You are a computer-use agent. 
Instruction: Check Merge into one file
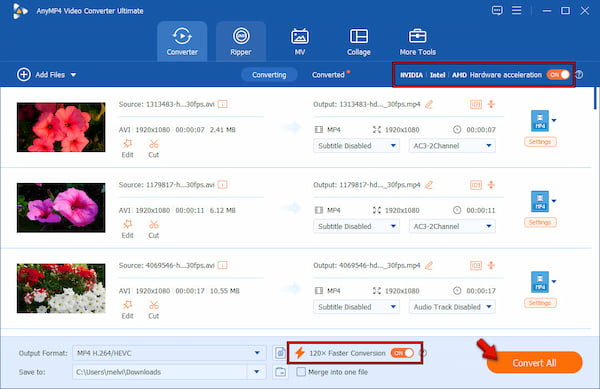click(301, 372)
